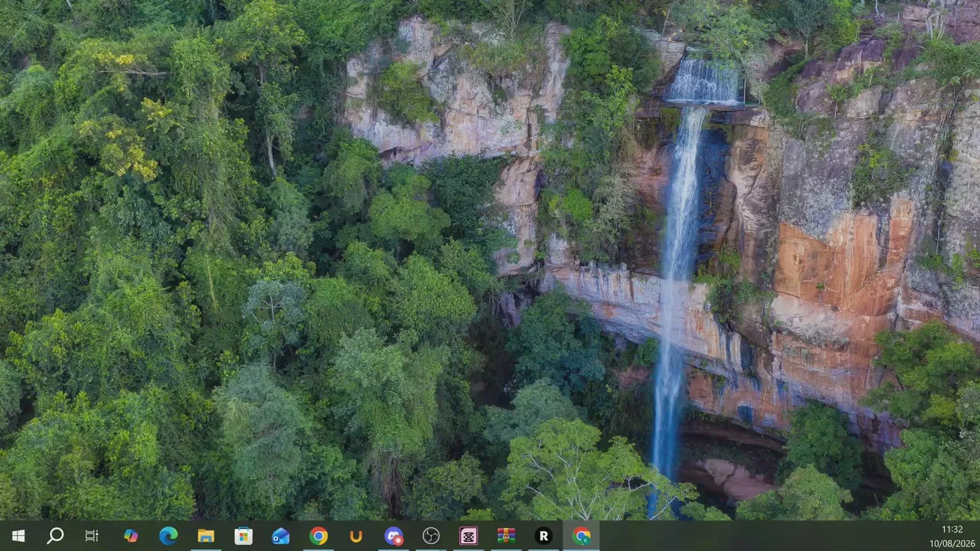Click the date 10/08/2026
The image size is (980, 551).
click(952, 543)
